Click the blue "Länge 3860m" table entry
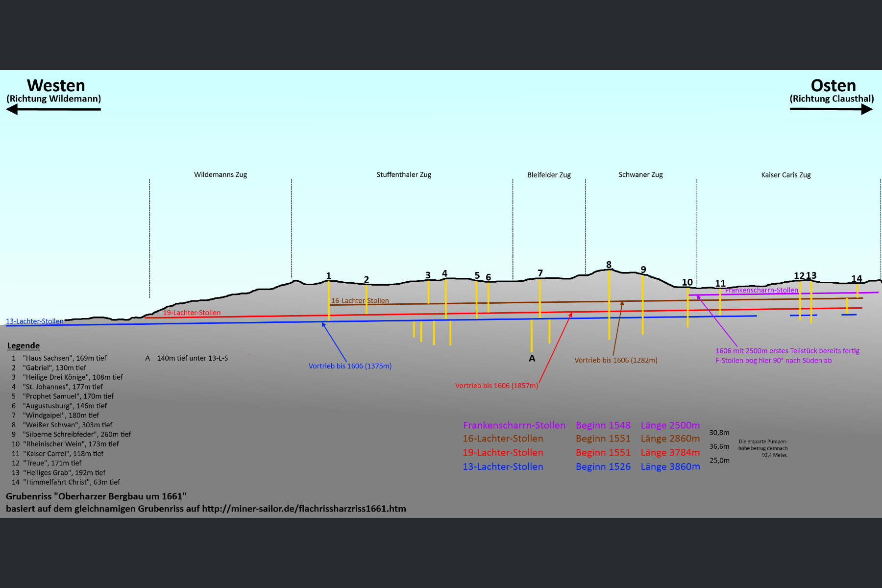Screen dimensions: 882x588 tap(670, 466)
